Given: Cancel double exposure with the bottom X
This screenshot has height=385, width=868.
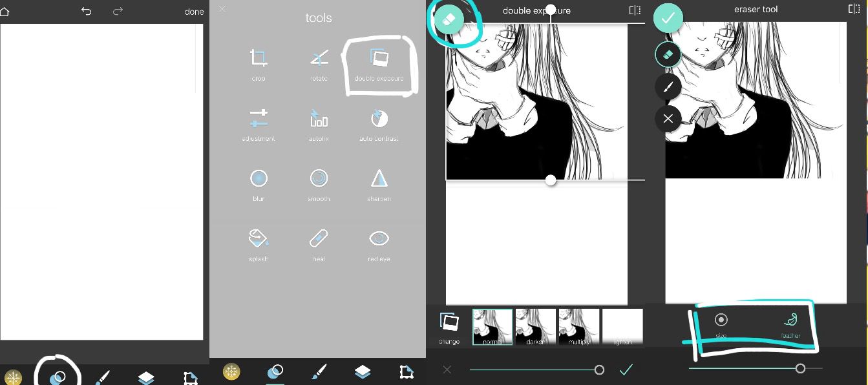Looking at the screenshot, I should [447, 369].
